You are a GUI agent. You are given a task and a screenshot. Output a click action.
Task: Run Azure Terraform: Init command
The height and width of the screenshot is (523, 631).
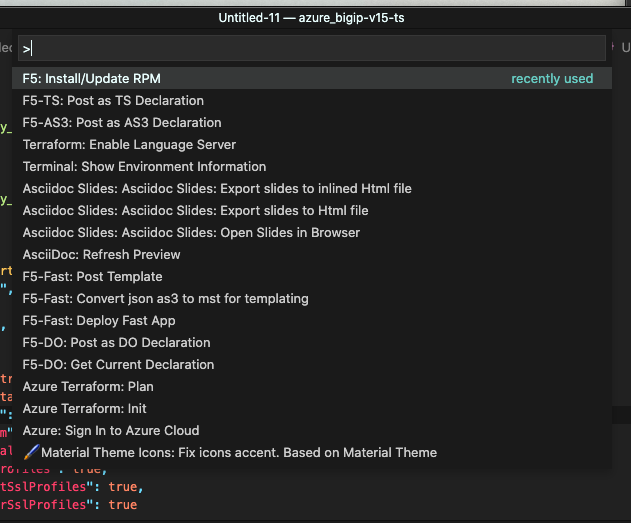86,409
